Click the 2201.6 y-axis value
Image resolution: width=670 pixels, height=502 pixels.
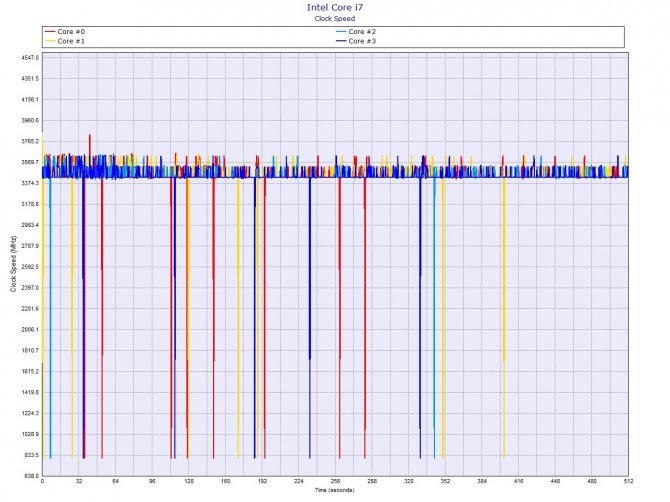[x=30, y=308]
